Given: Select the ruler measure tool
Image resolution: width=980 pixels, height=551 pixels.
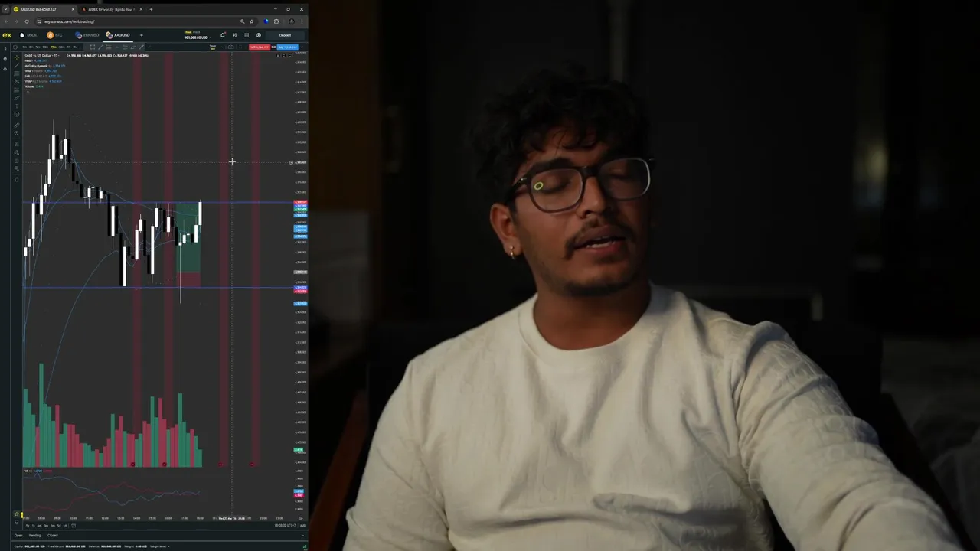Looking at the screenshot, I should [x=17, y=125].
